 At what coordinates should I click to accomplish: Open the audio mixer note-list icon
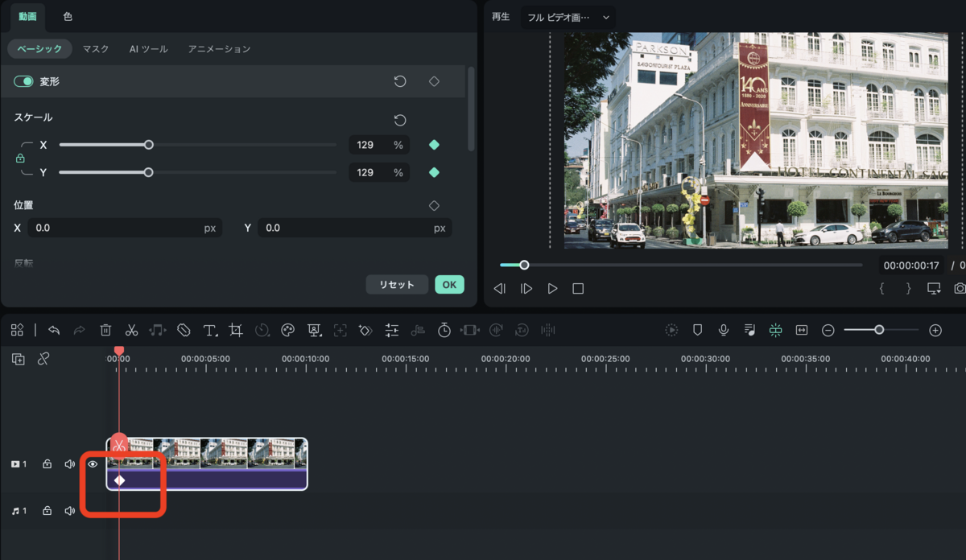point(749,330)
